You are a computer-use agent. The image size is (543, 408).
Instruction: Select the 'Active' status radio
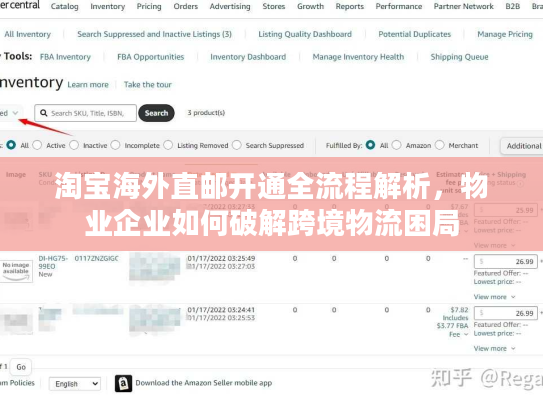click(37, 145)
